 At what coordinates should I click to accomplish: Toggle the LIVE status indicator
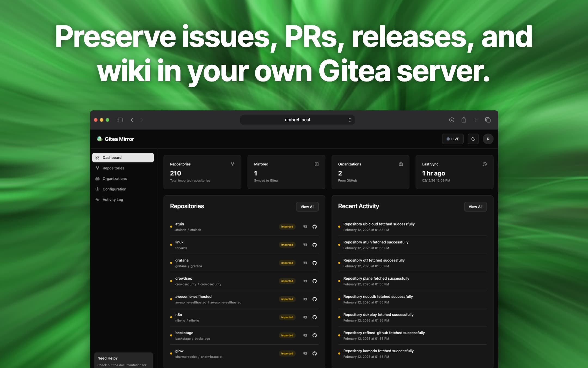tap(453, 139)
